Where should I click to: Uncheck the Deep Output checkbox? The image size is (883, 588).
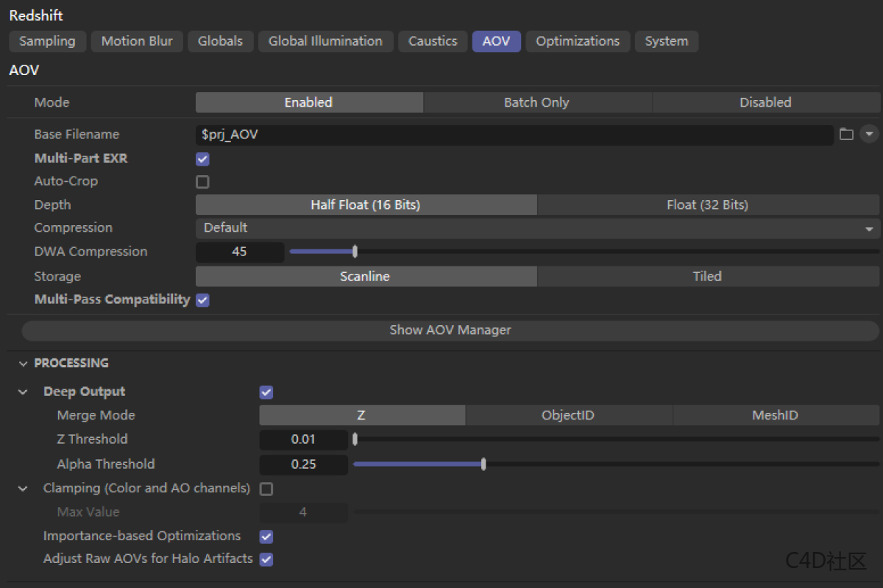[x=266, y=392]
